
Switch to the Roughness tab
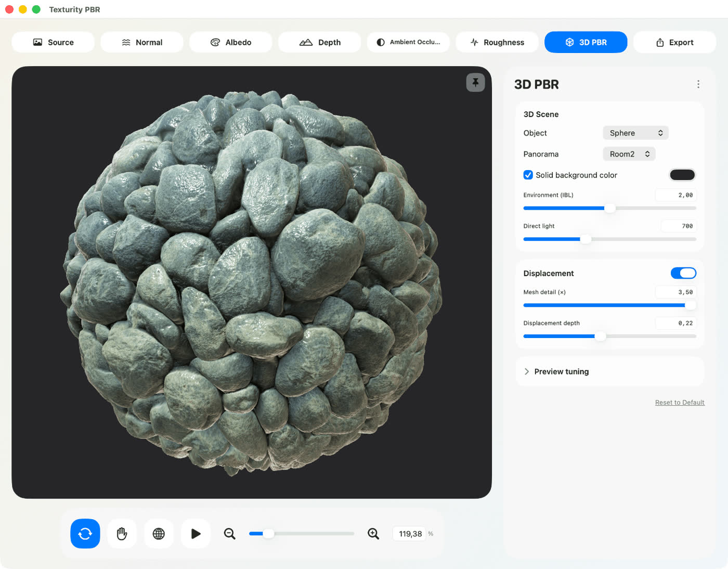[497, 42]
